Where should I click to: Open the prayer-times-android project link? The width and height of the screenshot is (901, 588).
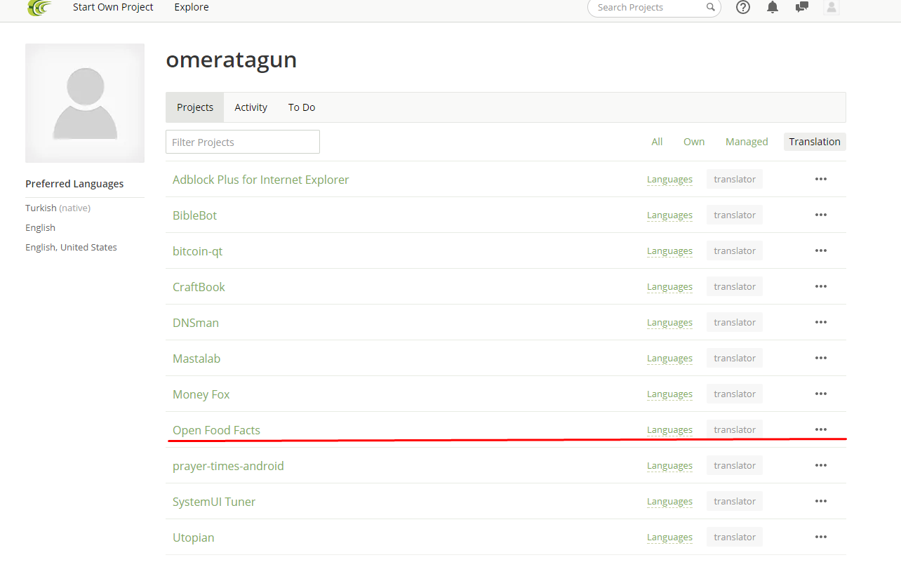pyautogui.click(x=229, y=466)
